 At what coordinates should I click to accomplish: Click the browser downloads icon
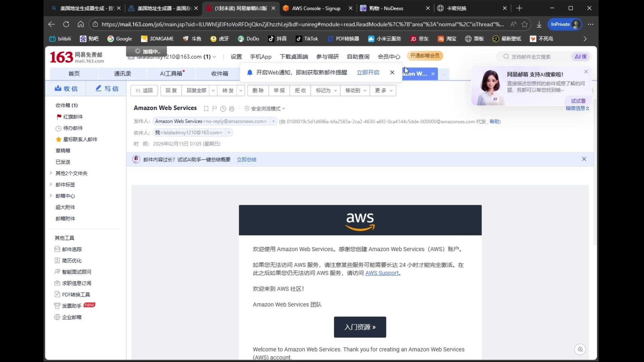click(x=539, y=24)
